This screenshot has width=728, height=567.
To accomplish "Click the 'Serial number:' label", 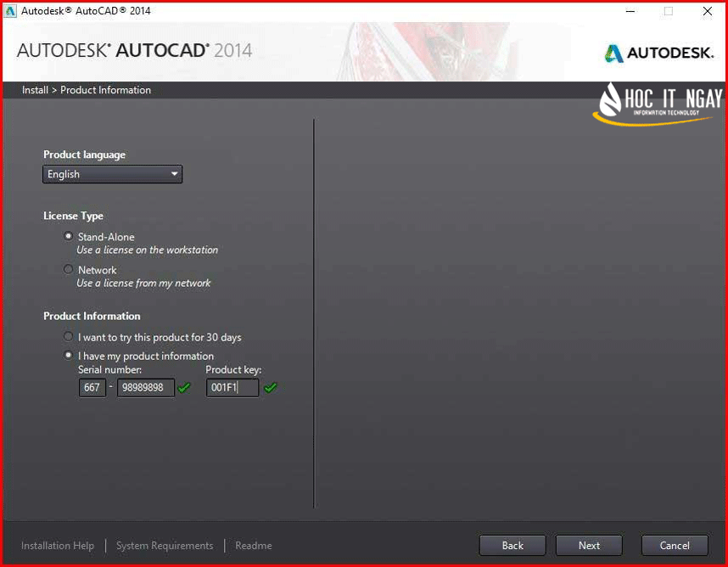I will (110, 369).
